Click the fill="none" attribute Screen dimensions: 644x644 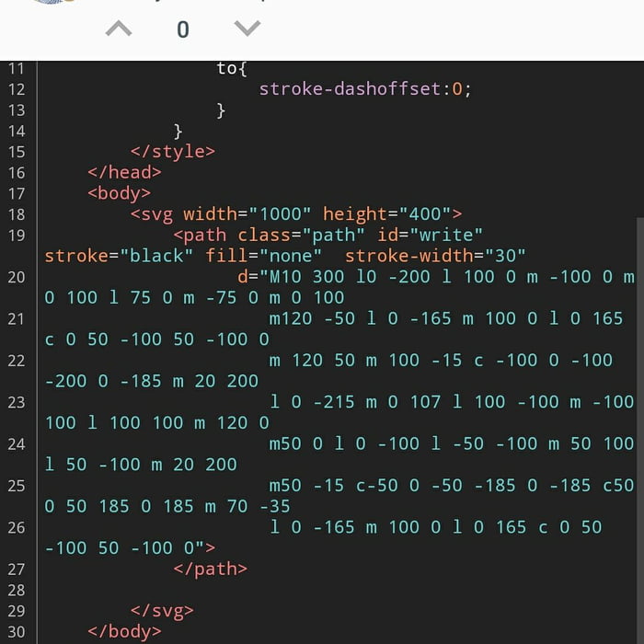[x=264, y=256]
